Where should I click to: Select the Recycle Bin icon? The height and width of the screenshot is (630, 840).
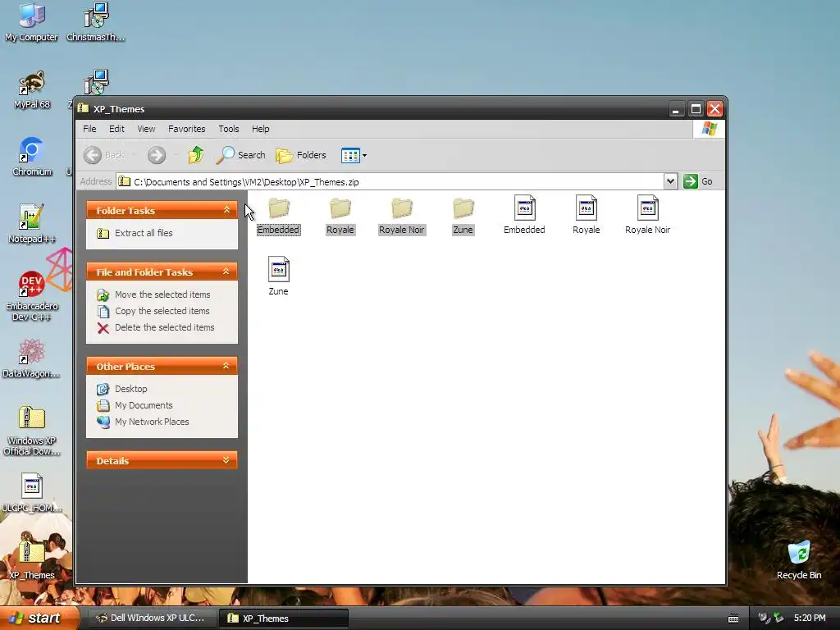(x=799, y=560)
